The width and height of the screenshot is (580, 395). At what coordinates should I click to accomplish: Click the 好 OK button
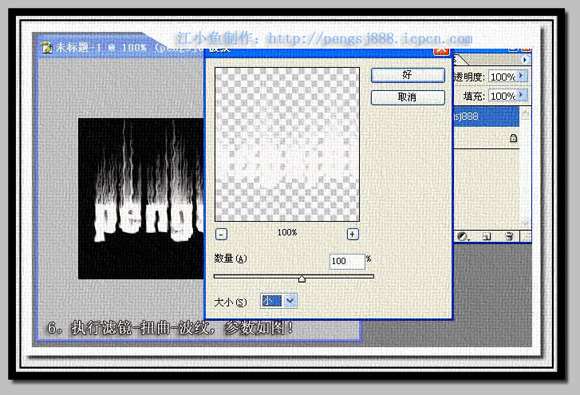click(x=408, y=75)
